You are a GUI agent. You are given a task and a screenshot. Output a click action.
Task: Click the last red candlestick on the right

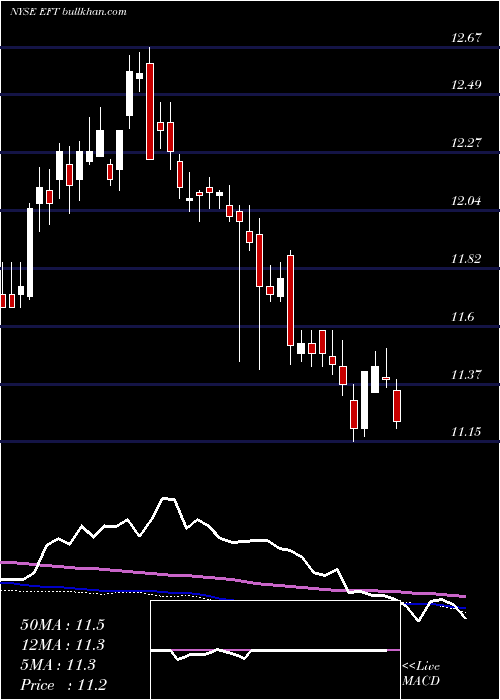tap(397, 406)
